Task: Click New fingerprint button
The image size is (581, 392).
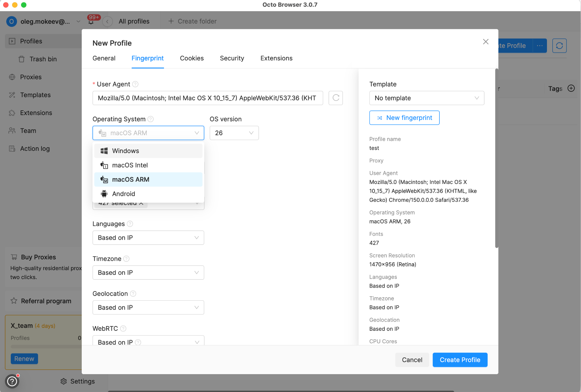Action: coord(404,118)
